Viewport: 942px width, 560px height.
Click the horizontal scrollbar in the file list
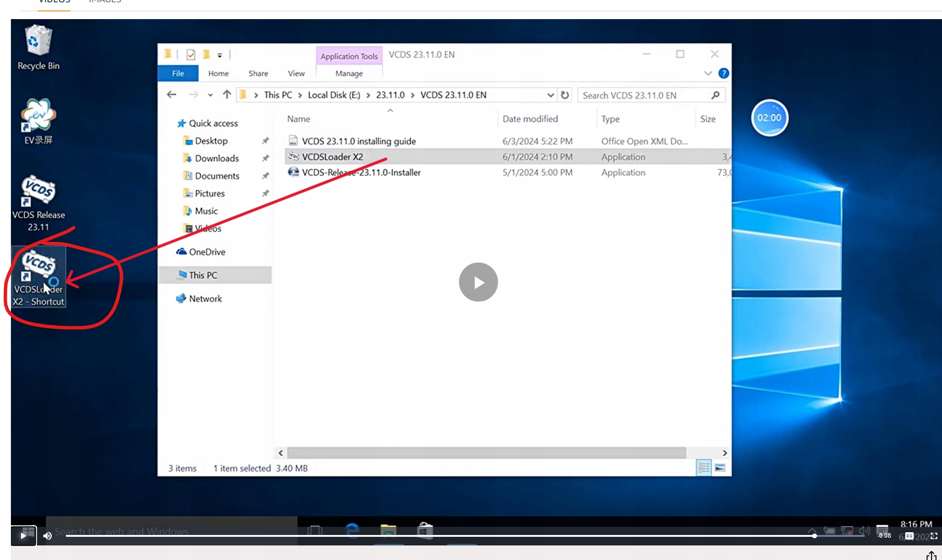pyautogui.click(x=486, y=453)
